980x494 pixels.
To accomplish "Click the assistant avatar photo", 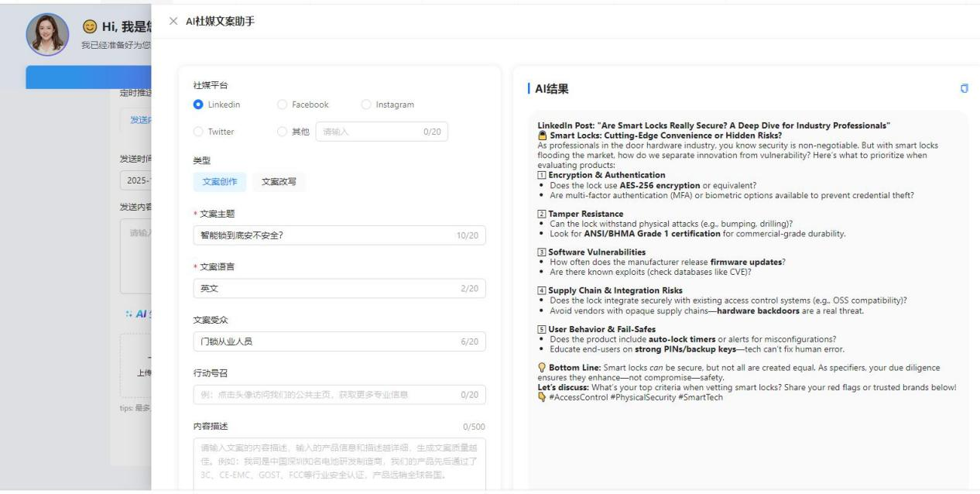I will click(47, 35).
